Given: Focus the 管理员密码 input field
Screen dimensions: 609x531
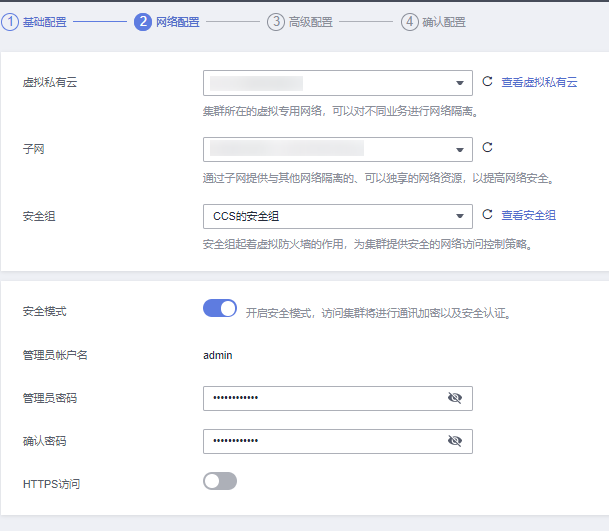Looking at the screenshot, I should (338, 398).
